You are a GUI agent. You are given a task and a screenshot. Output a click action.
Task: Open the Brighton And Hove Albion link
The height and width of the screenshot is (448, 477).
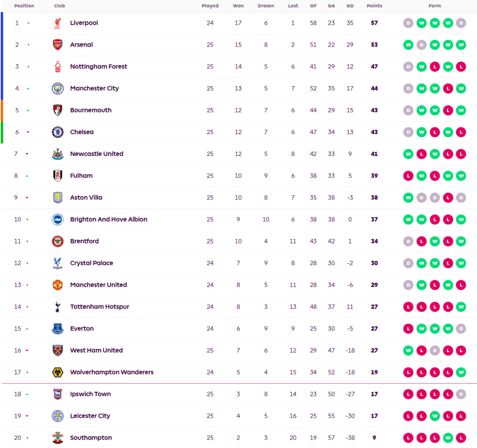tap(109, 219)
